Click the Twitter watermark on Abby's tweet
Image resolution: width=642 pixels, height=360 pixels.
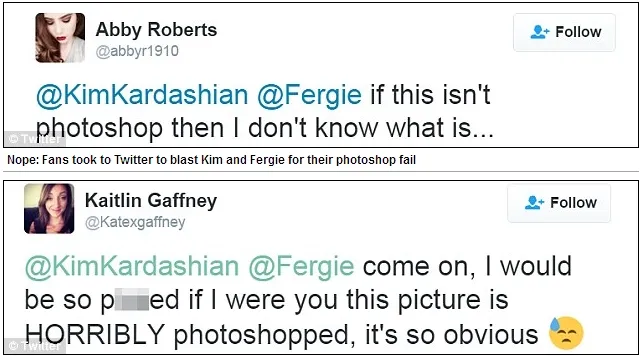[35, 139]
